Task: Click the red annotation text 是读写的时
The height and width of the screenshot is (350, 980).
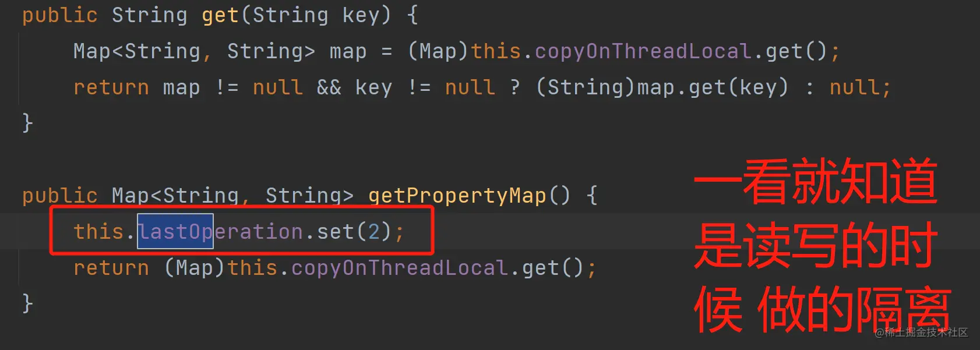Action: pyautogui.click(x=816, y=245)
